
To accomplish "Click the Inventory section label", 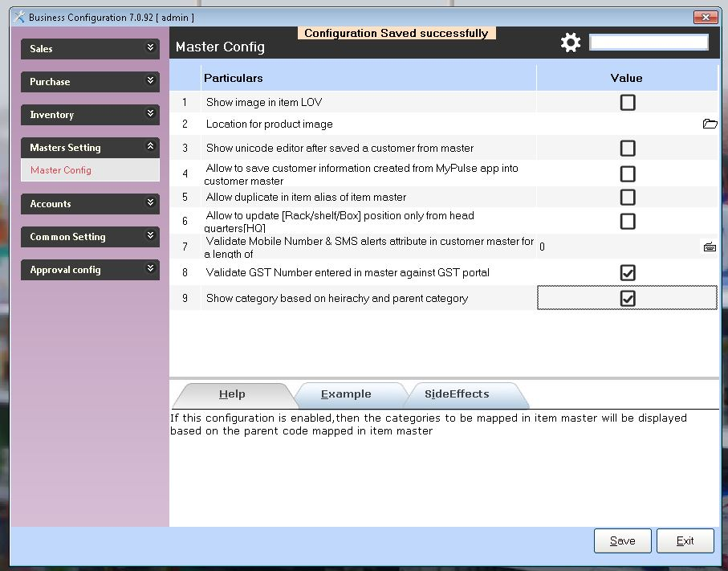I will [51, 114].
